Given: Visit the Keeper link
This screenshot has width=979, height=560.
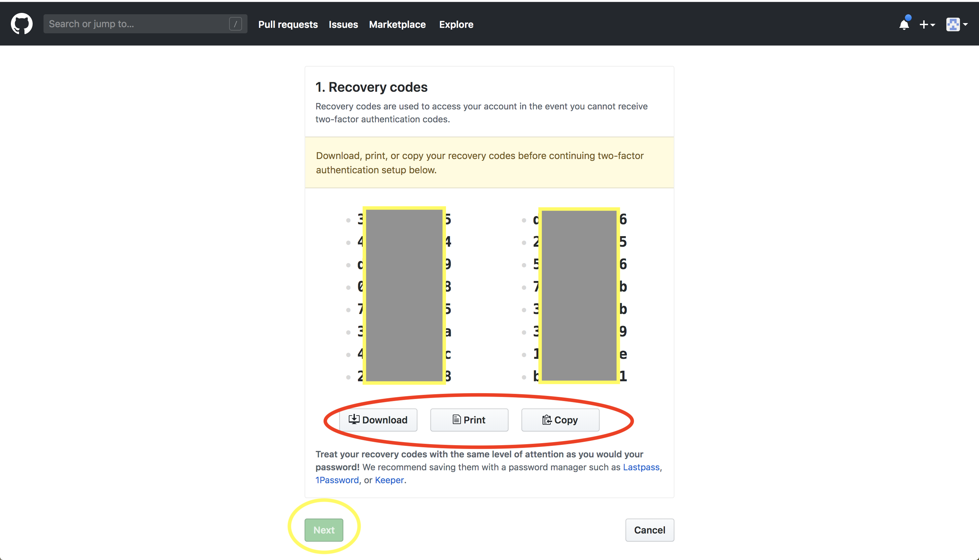Looking at the screenshot, I should click(x=389, y=480).
